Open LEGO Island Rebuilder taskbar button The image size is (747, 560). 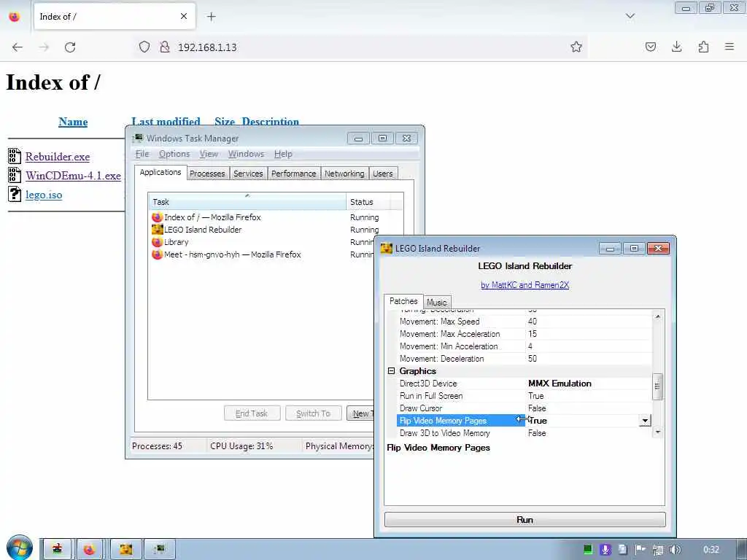[125, 549]
